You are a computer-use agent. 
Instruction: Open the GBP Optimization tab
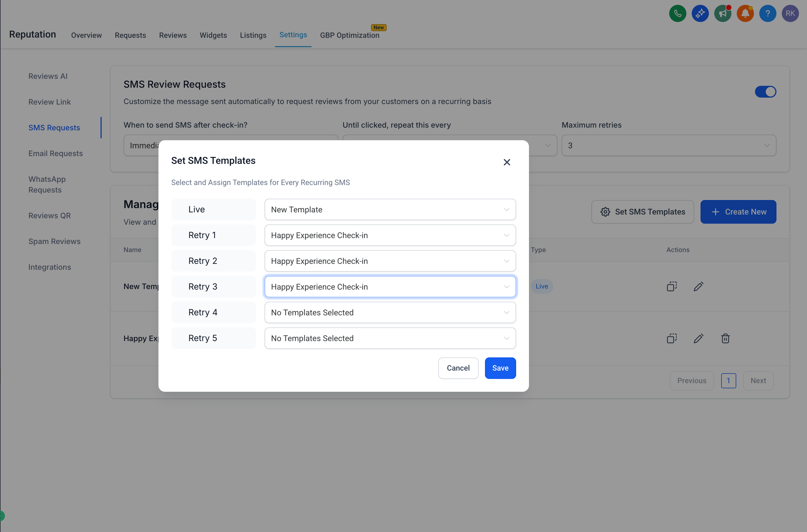(349, 35)
